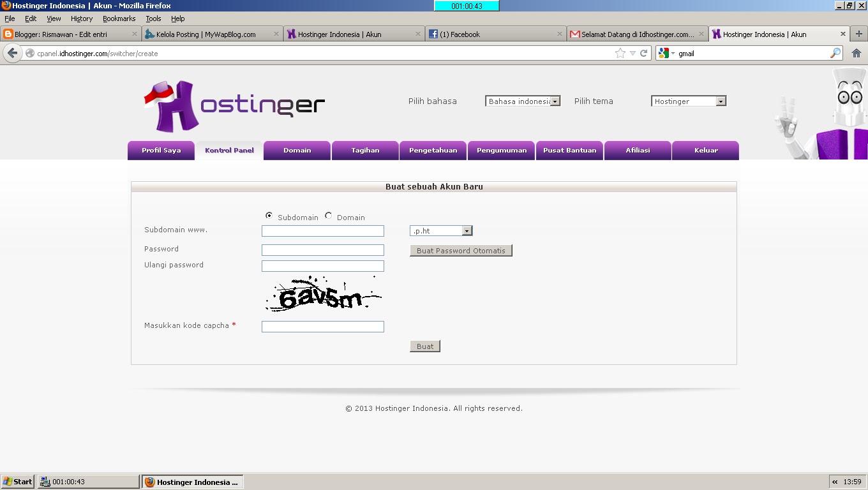The image size is (868, 490).
Task: Select the Hostinger Indonesia Firefox taskbar button
Action: coord(192,482)
